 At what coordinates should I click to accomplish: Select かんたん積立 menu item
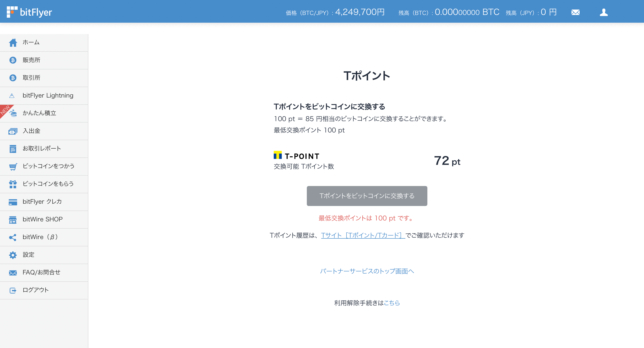44,113
